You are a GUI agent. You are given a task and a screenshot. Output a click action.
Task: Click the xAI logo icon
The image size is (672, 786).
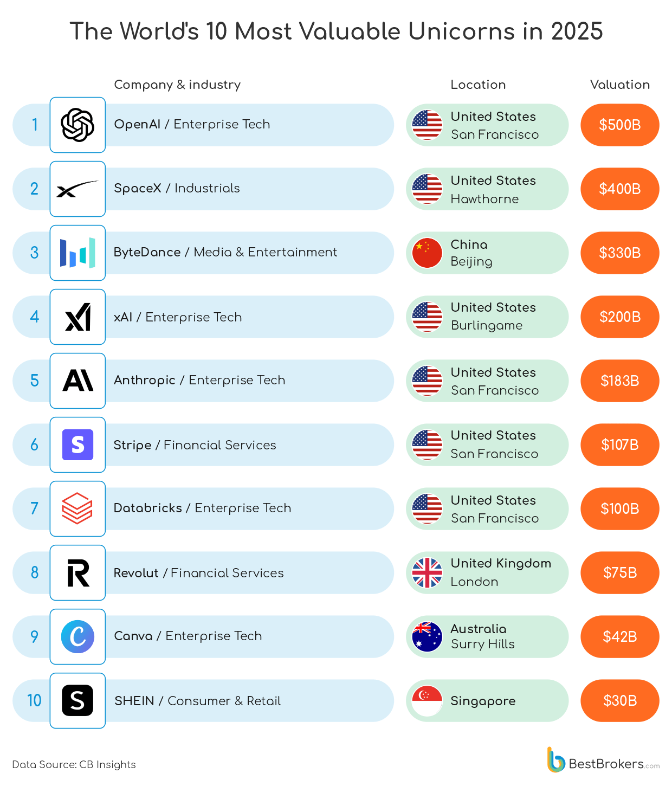[77, 317]
